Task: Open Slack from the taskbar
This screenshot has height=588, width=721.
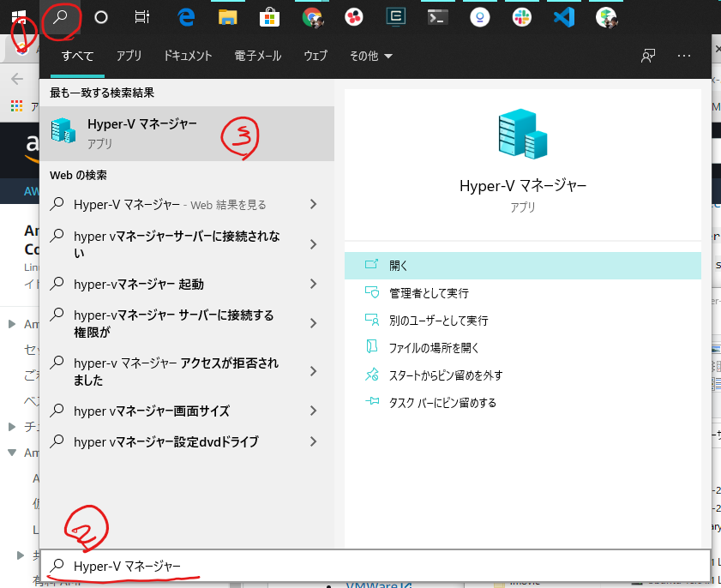Action: [x=522, y=17]
